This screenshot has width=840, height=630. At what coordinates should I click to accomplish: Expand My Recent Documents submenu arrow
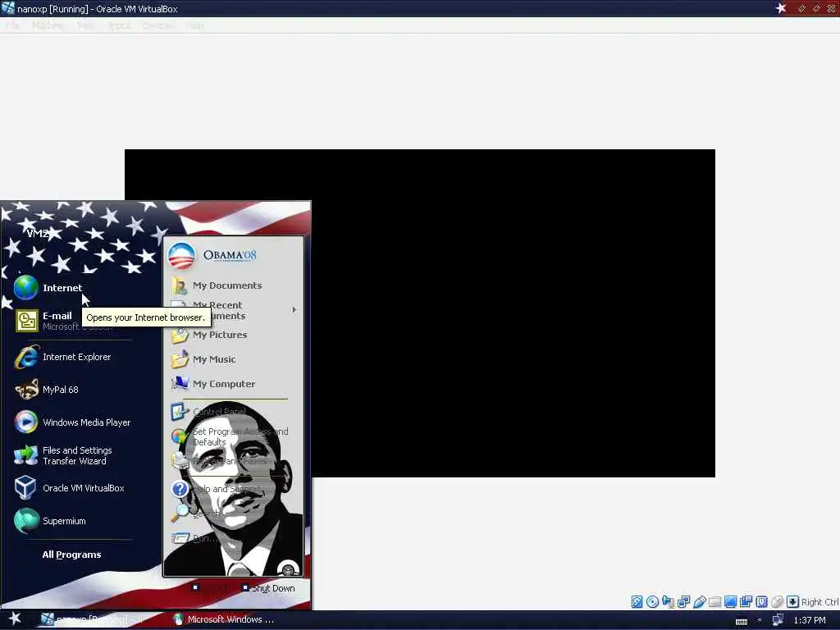(x=294, y=309)
